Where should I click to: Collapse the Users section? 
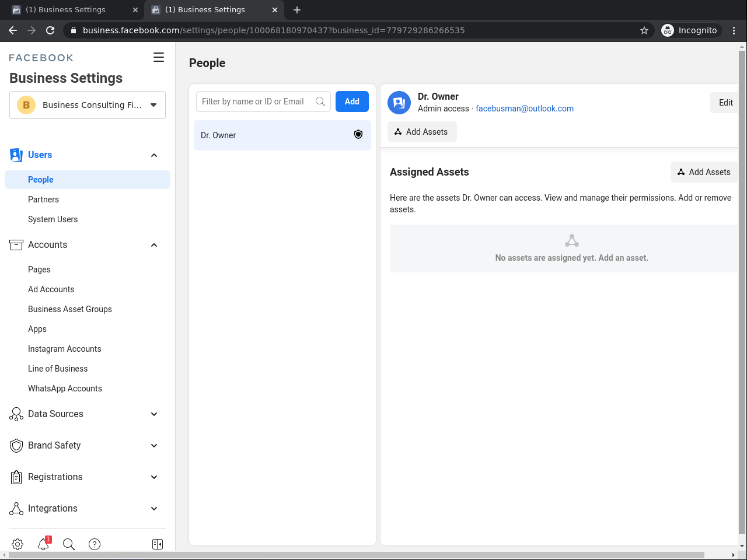pyautogui.click(x=154, y=155)
